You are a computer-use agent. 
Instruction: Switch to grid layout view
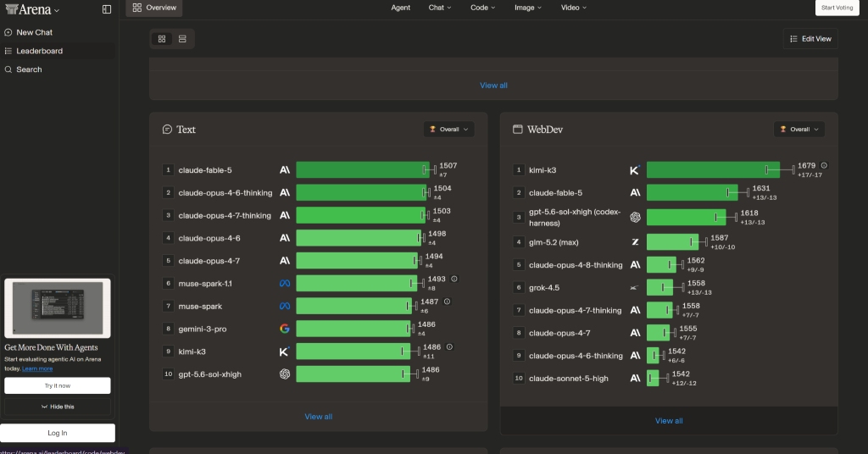point(162,39)
